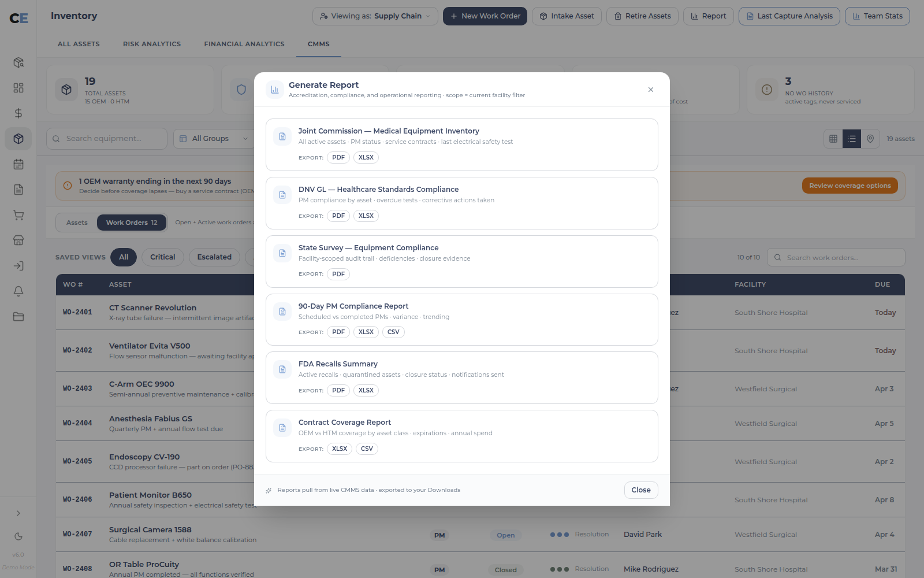Click the DNV GL report document icon

(282, 195)
